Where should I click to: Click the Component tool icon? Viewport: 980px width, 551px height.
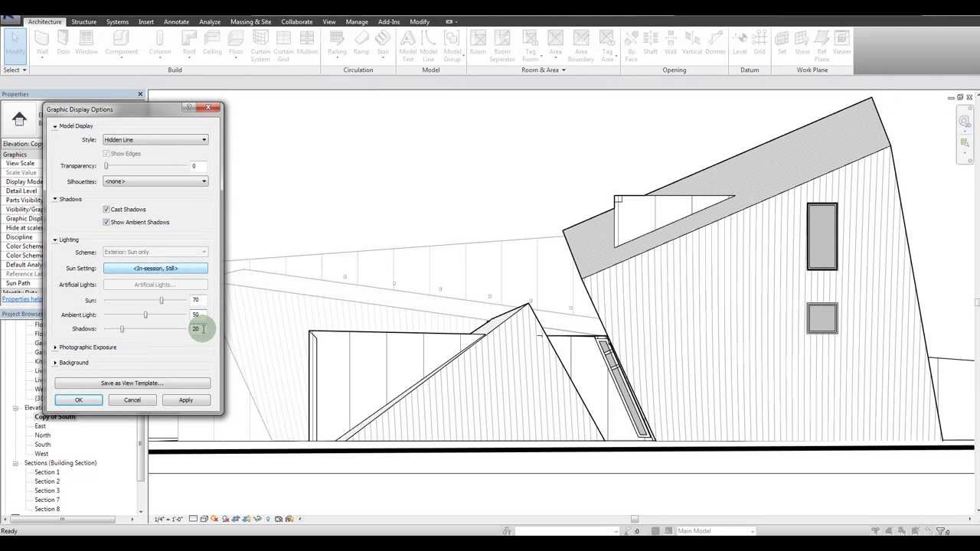pos(121,43)
